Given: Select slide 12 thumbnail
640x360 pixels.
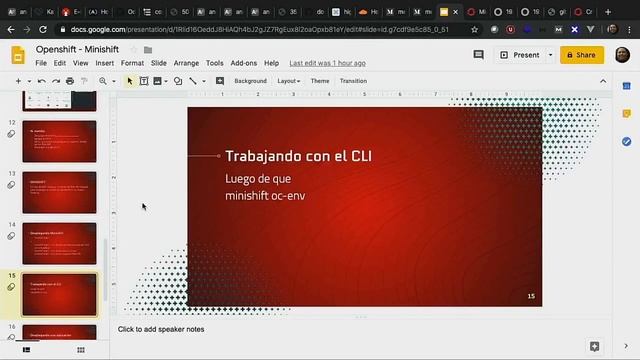Looking at the screenshot, I should pyautogui.click(x=59, y=141).
